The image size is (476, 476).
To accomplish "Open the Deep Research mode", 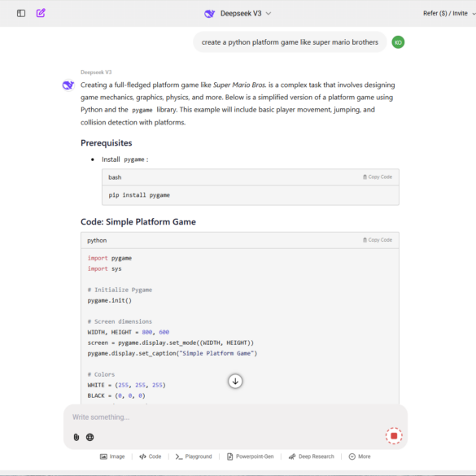I will [311, 456].
